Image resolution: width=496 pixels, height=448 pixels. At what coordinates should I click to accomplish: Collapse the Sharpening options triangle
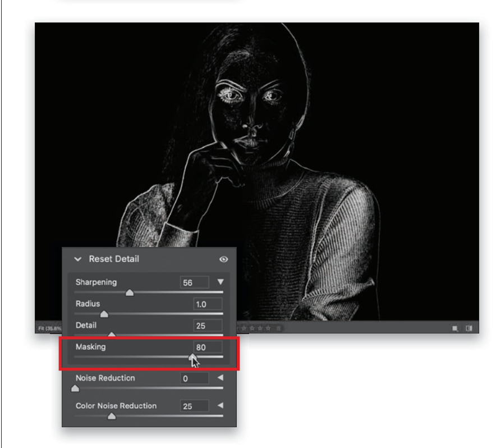[x=220, y=282]
